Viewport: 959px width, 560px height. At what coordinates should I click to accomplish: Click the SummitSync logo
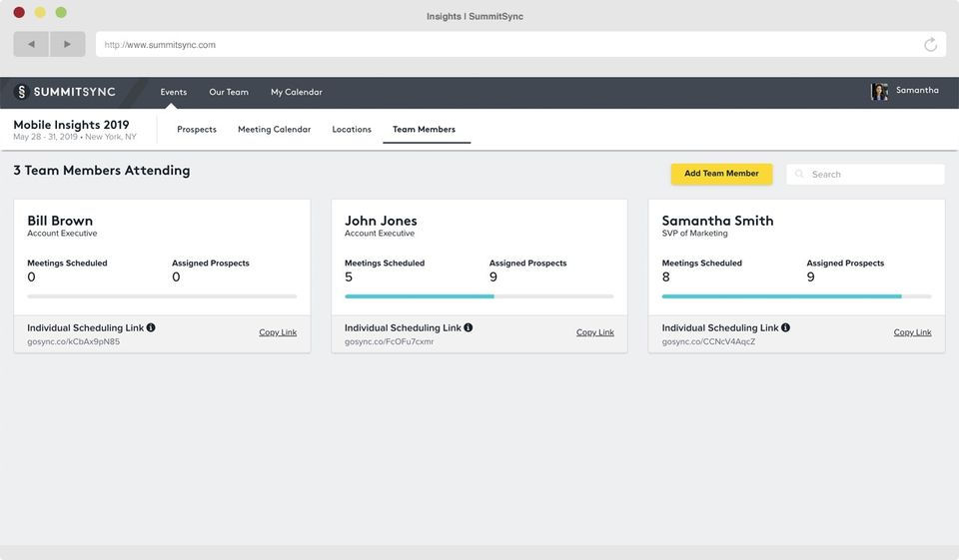point(65,92)
